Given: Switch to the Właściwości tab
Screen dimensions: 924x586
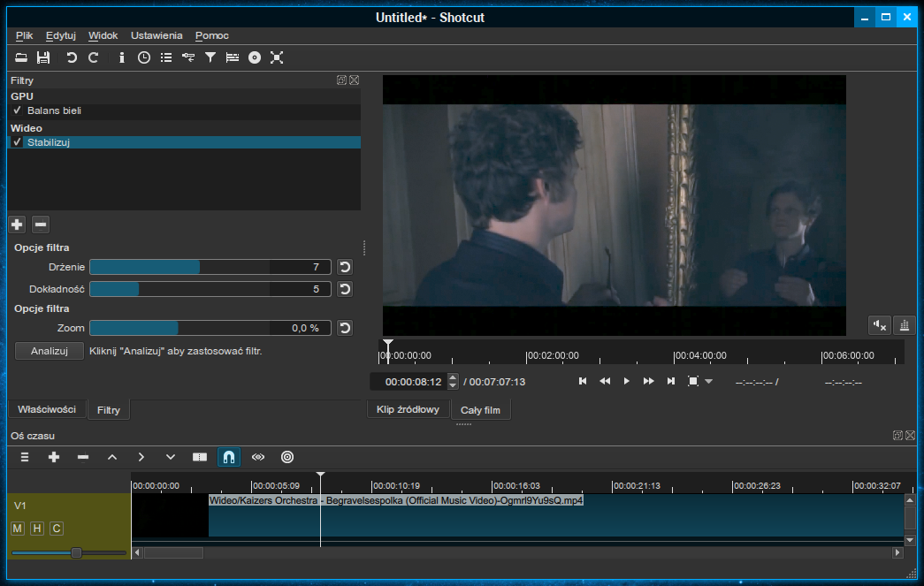Looking at the screenshot, I should coord(47,409).
